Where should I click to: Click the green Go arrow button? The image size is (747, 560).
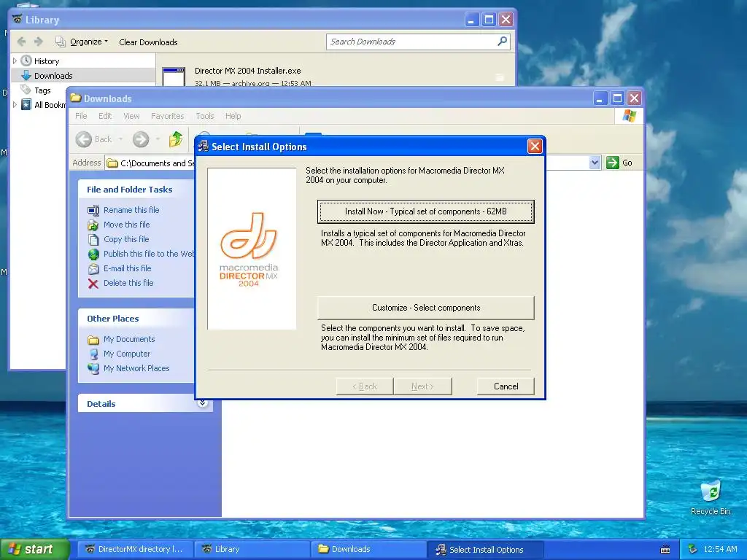[612, 163]
